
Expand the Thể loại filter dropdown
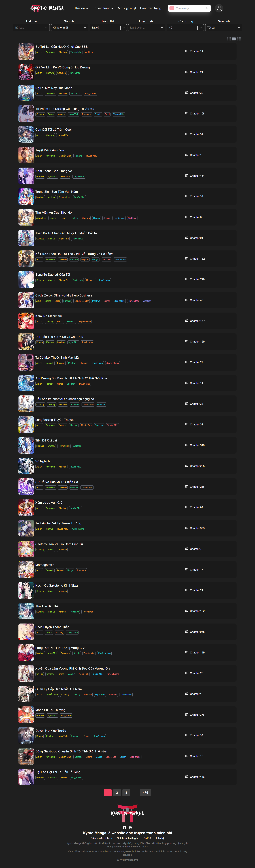pos(31,28)
